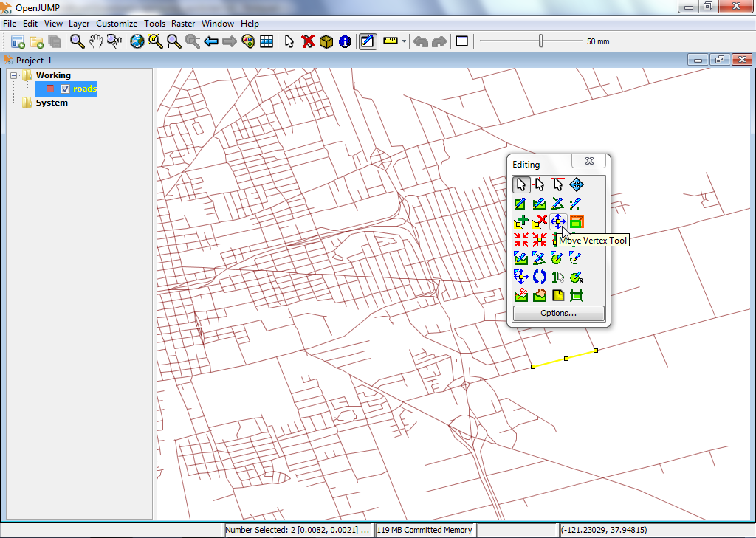Select the Draw Rectangle tool
This screenshot has height=538, width=756.
[520, 204]
